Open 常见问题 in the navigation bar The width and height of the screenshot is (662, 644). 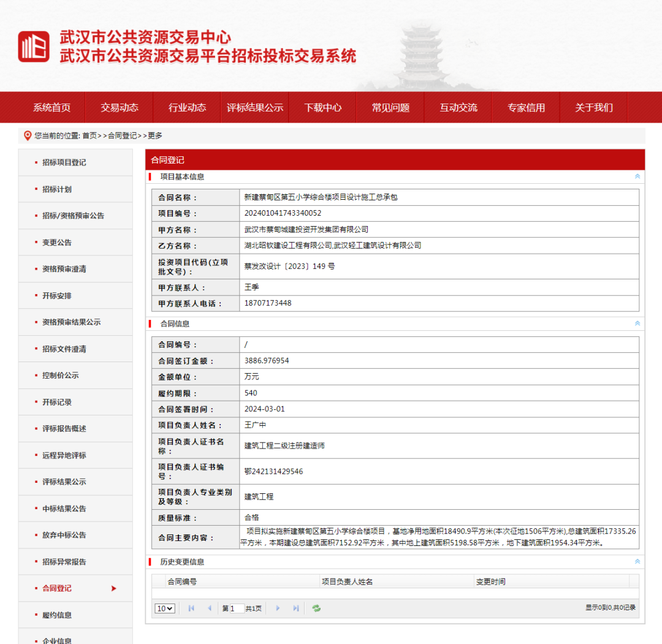click(390, 108)
